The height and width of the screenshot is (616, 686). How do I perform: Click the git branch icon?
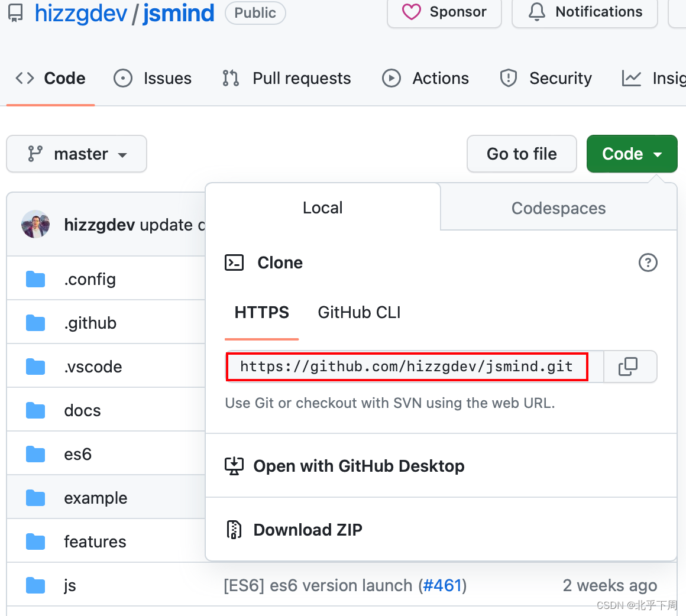(35, 154)
